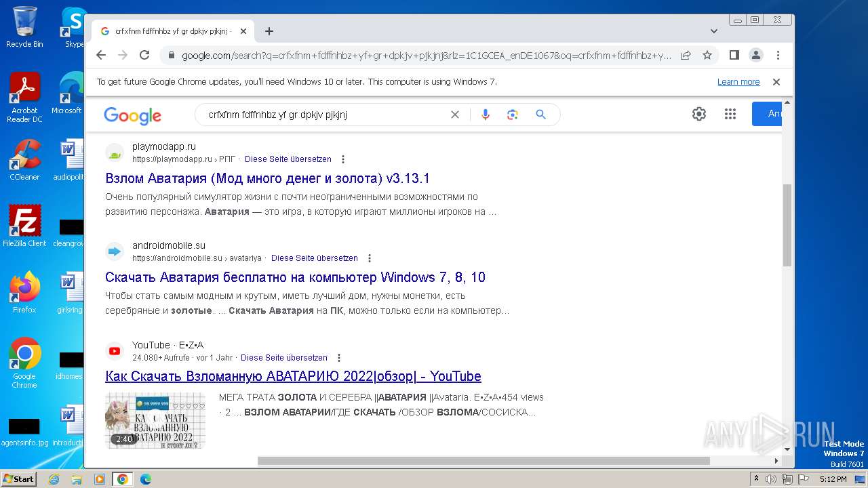
Task: Translate the YouTube result page
Action: (x=284, y=358)
